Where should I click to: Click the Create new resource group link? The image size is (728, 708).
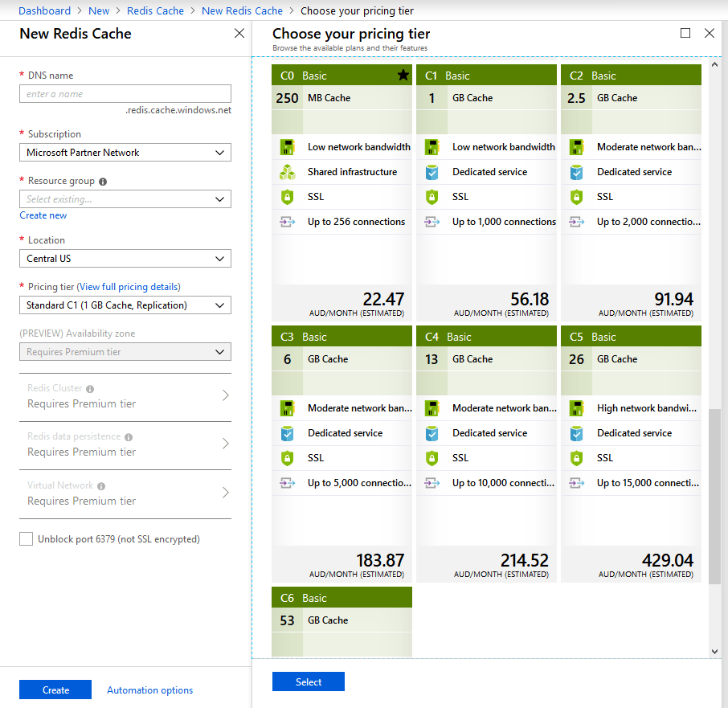point(43,215)
